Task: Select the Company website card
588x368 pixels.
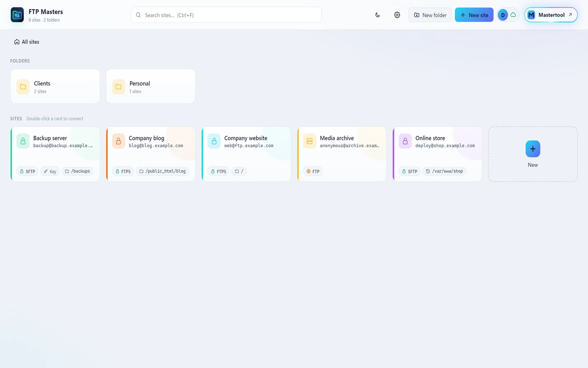Action: (246, 154)
